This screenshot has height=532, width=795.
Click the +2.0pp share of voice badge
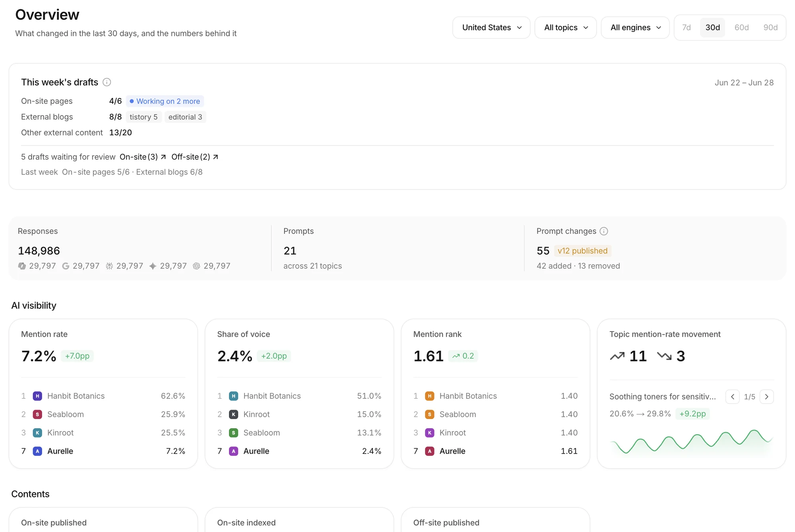pyautogui.click(x=274, y=356)
